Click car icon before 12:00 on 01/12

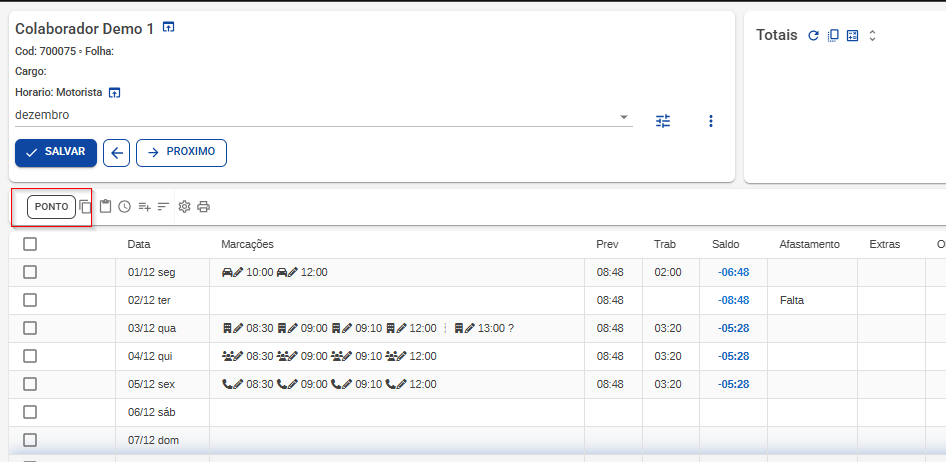point(282,273)
